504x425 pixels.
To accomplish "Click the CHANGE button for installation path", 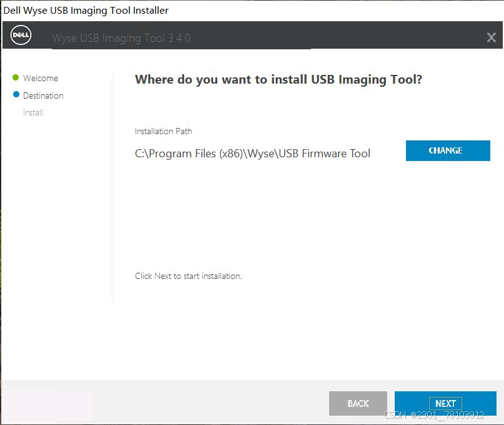I will 448,150.
